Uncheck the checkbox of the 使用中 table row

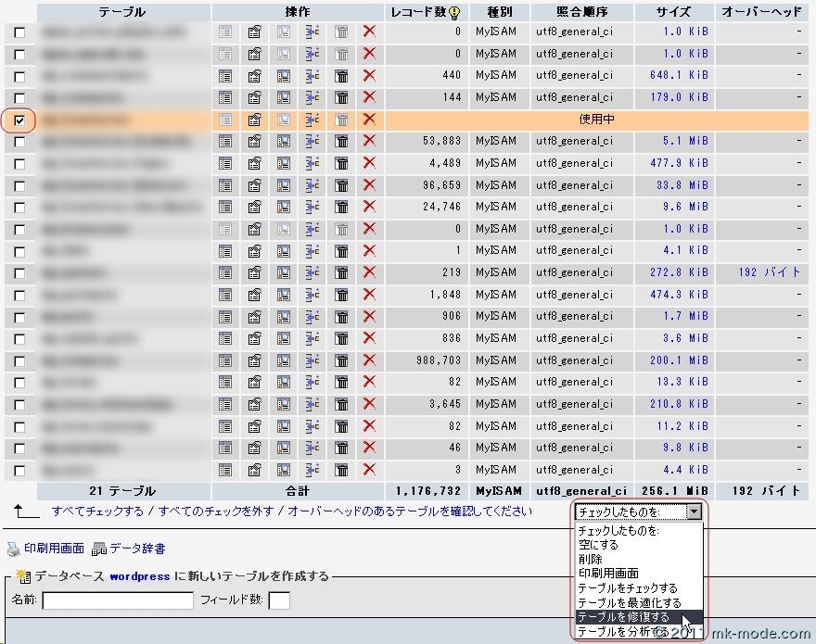(20, 120)
